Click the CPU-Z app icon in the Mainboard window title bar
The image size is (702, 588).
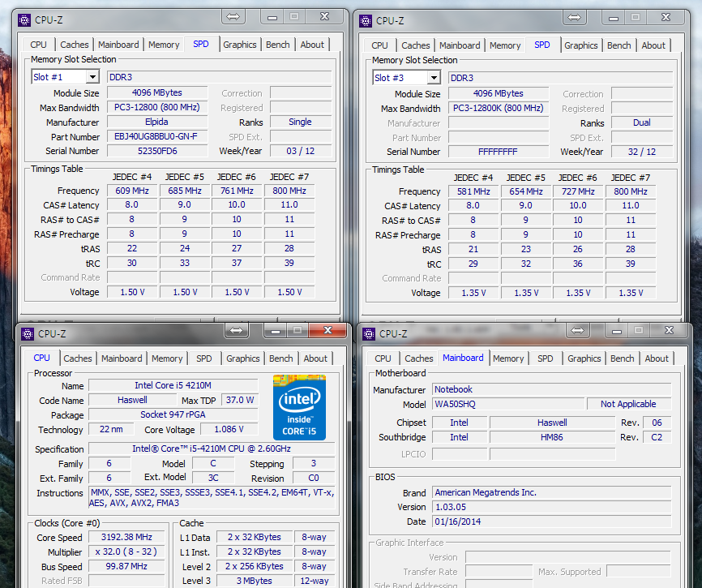pyautogui.click(x=369, y=333)
